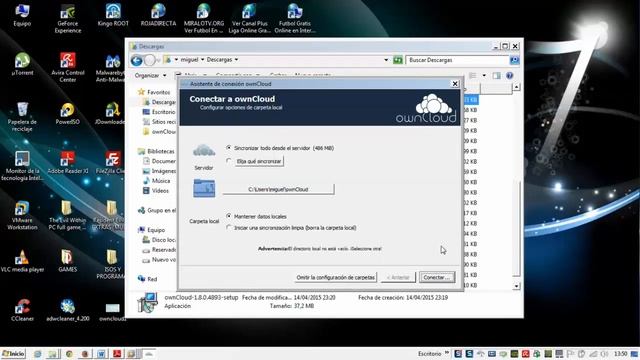640x360 pixels.
Task: Click the ownCloud setup file icon in details pane
Action: tap(147, 302)
